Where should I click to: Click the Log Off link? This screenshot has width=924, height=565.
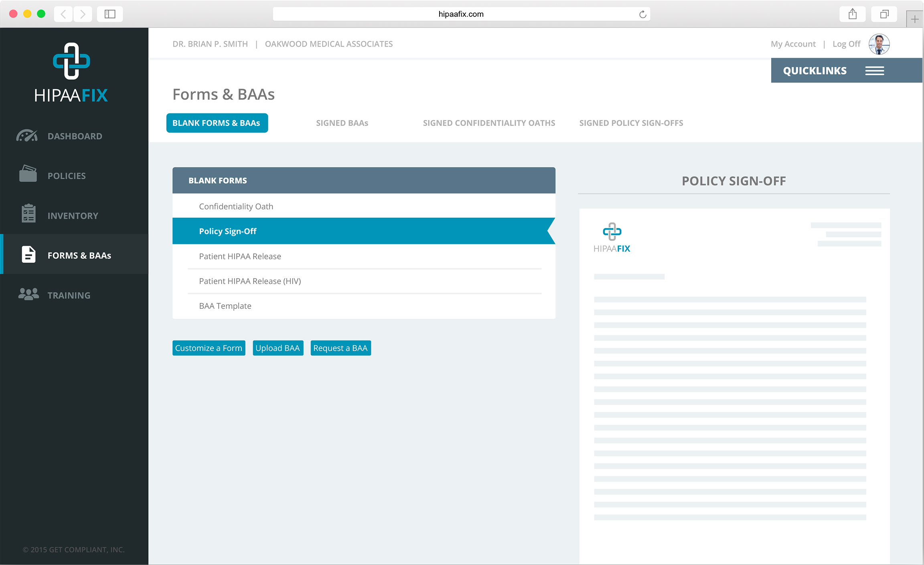coord(846,44)
